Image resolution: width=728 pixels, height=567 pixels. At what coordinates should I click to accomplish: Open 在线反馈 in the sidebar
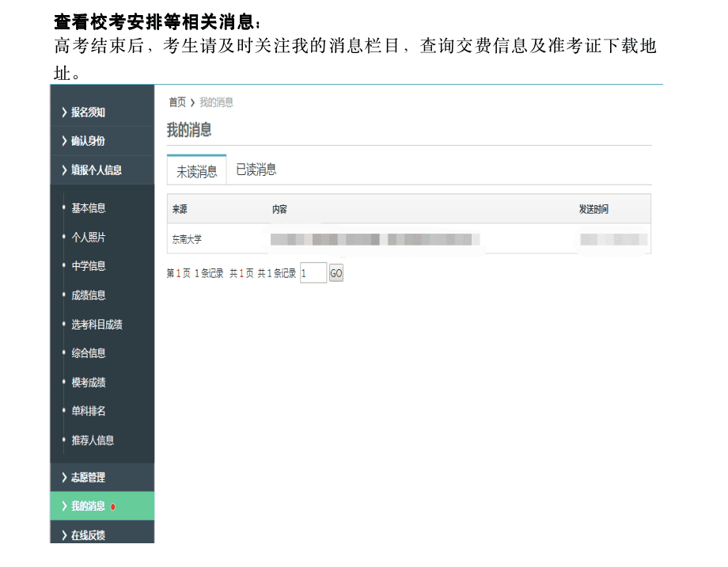88,535
